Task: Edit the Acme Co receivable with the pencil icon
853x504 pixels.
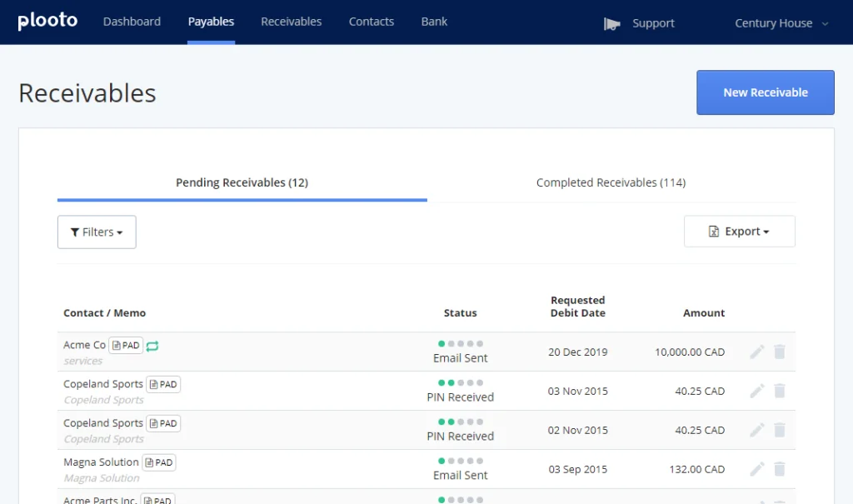Action: point(756,352)
